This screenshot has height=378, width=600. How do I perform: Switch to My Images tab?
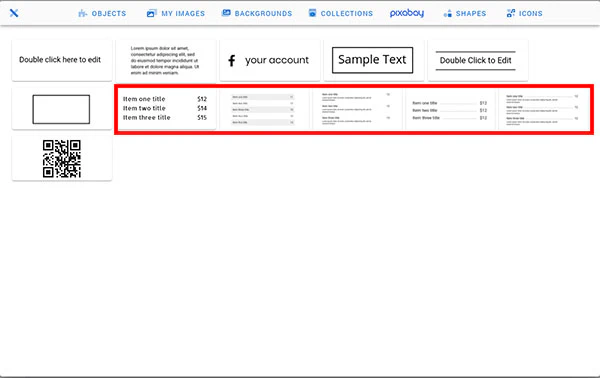click(x=176, y=13)
